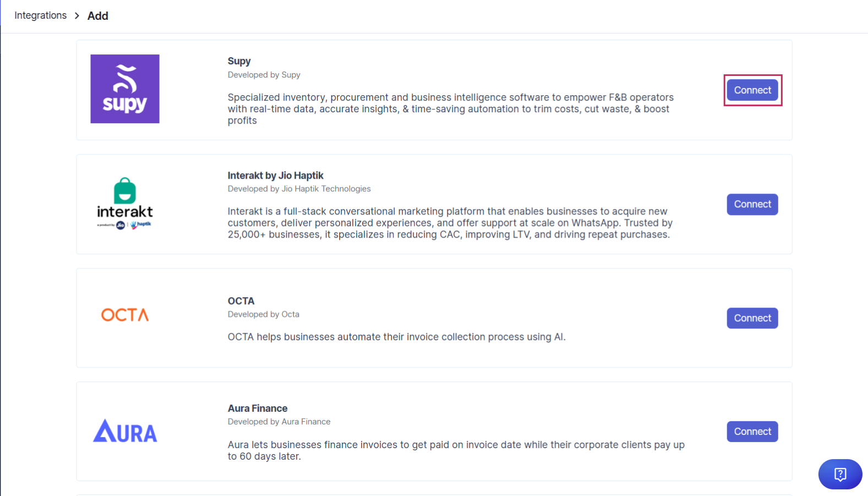The height and width of the screenshot is (496, 868).
Task: Click the Supy integration description text
Action: (451, 109)
